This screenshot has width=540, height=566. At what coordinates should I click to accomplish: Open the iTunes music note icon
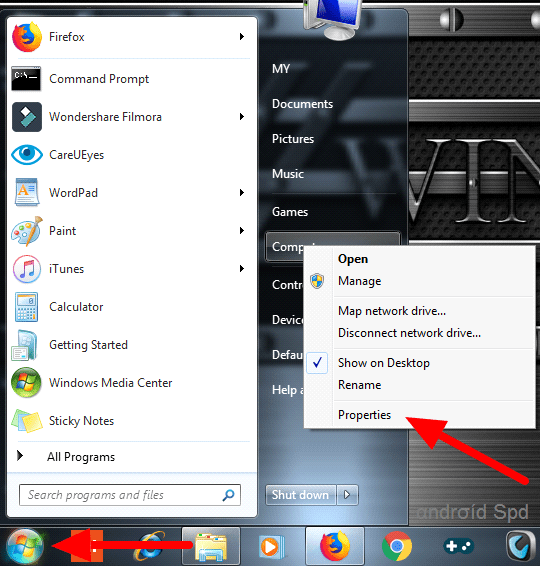(x=27, y=269)
